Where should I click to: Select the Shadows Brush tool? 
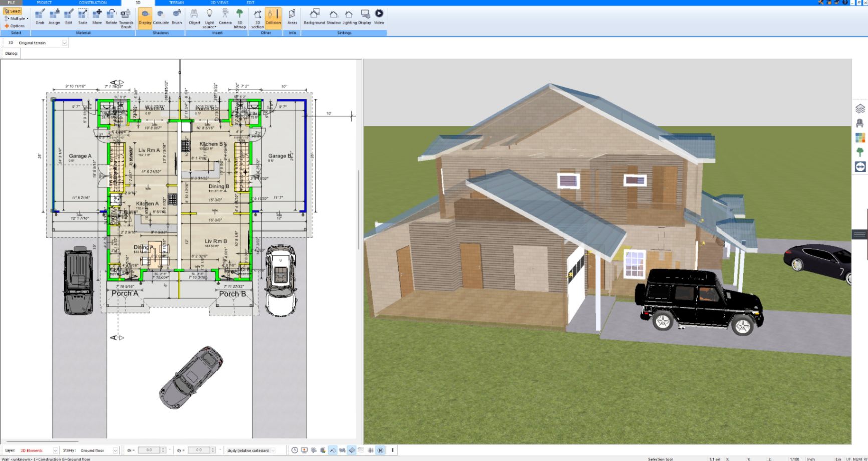[x=177, y=16]
